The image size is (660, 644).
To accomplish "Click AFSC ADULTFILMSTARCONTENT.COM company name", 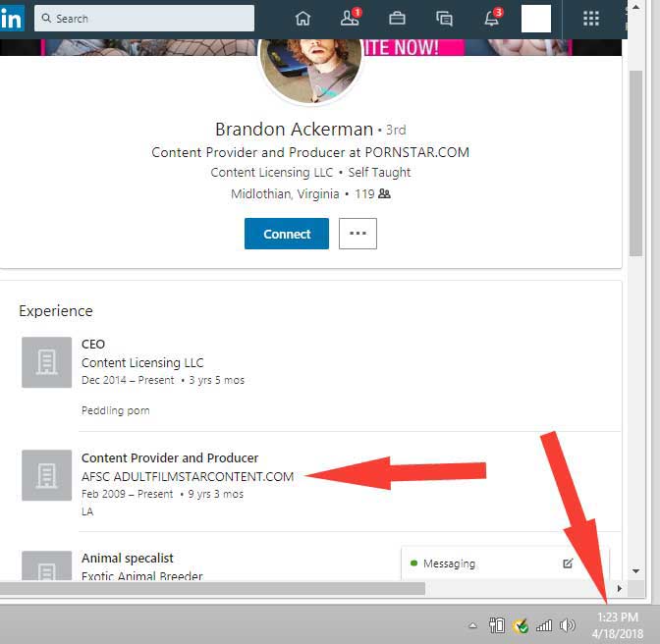I will coord(188,476).
